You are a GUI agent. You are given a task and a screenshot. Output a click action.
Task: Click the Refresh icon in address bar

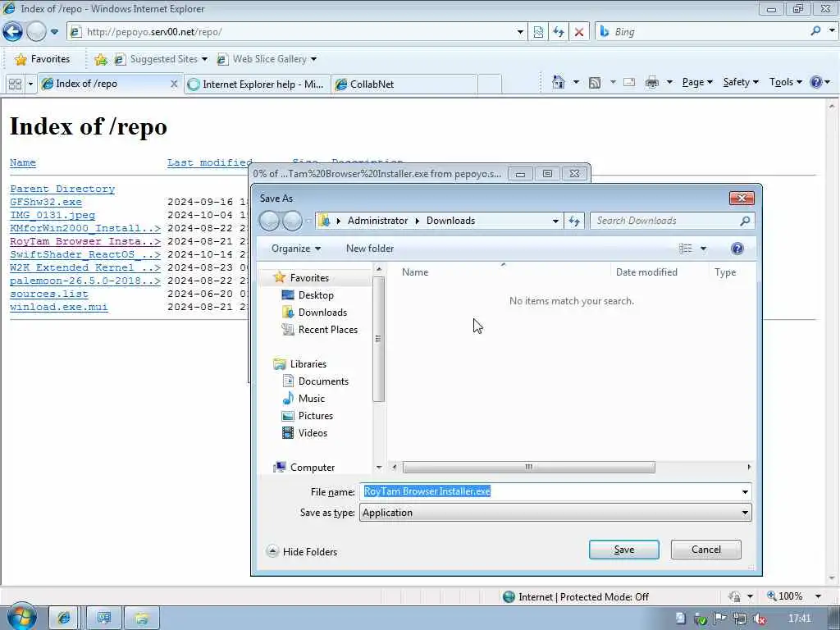558,32
